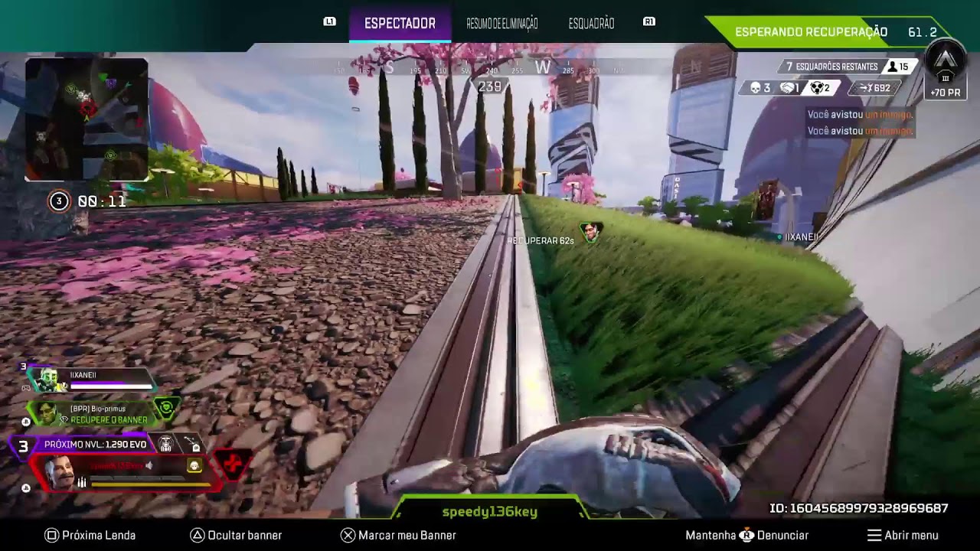Click the RECUPERE O BANNER label

click(109, 420)
